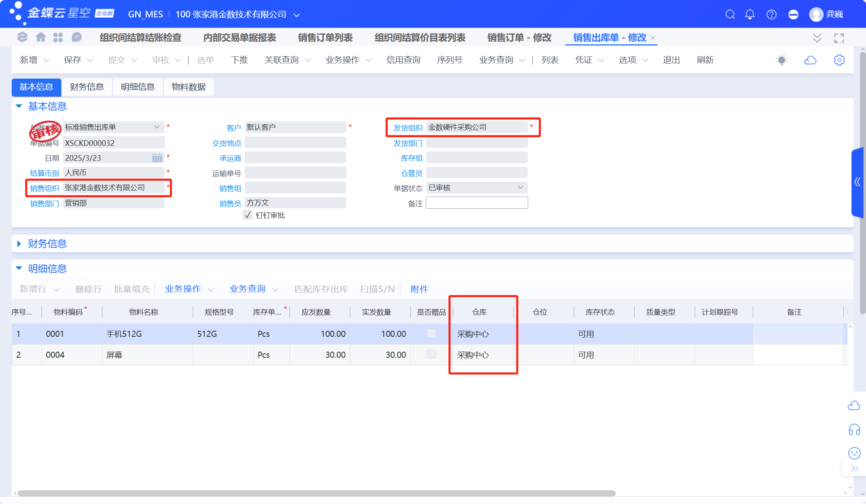Open the 附件 link in detail toolbar

click(419, 289)
